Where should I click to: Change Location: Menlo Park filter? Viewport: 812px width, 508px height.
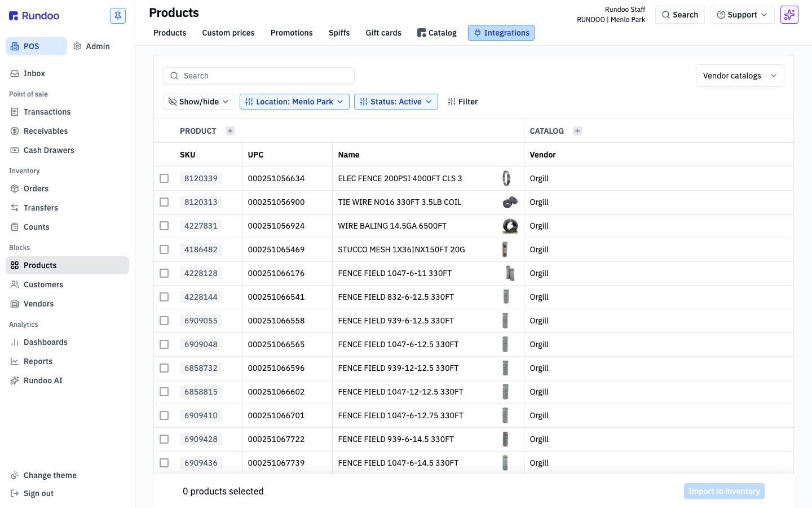coord(294,102)
